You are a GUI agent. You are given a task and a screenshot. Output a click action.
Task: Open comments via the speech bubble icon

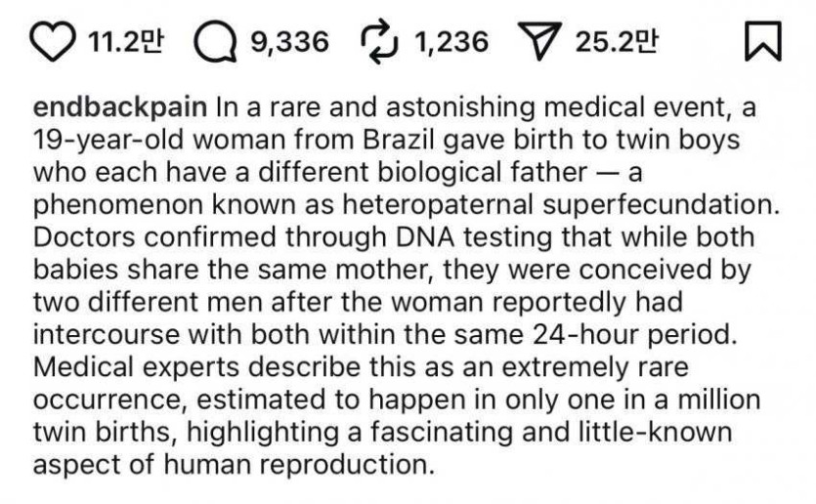[213, 41]
